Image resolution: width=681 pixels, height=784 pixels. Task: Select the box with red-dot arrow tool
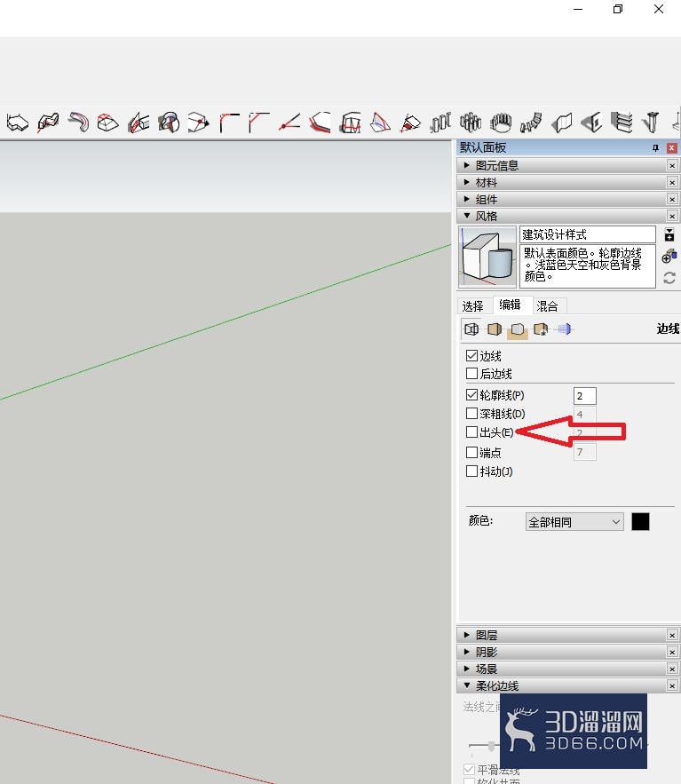[199, 122]
